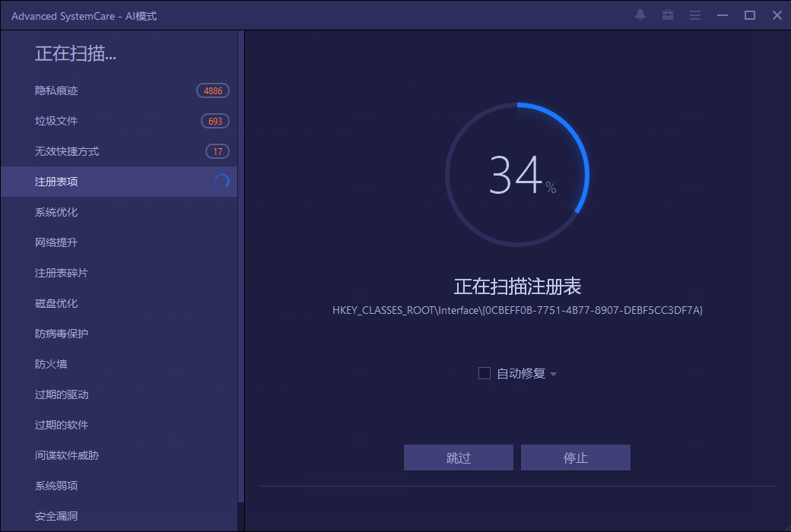Open 系统优化 item in the list

coord(56,212)
